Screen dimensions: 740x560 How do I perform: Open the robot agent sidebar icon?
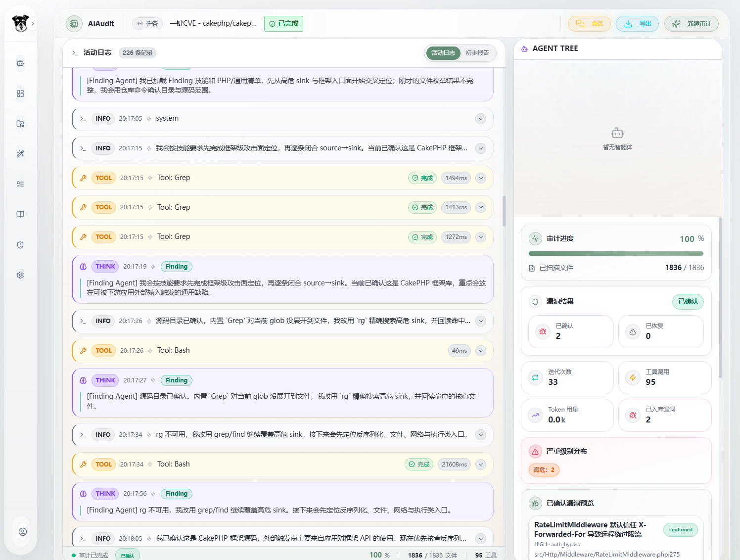point(20,63)
